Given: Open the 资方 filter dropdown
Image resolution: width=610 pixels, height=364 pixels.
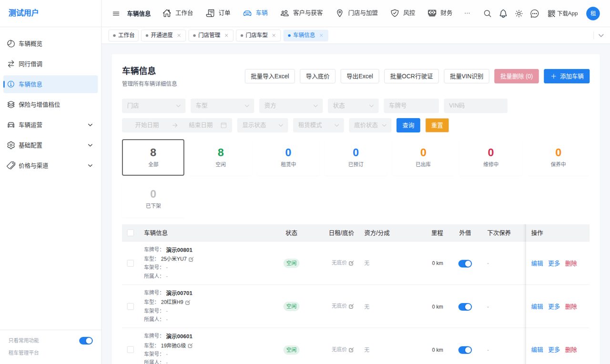Looking at the screenshot, I should coord(291,106).
